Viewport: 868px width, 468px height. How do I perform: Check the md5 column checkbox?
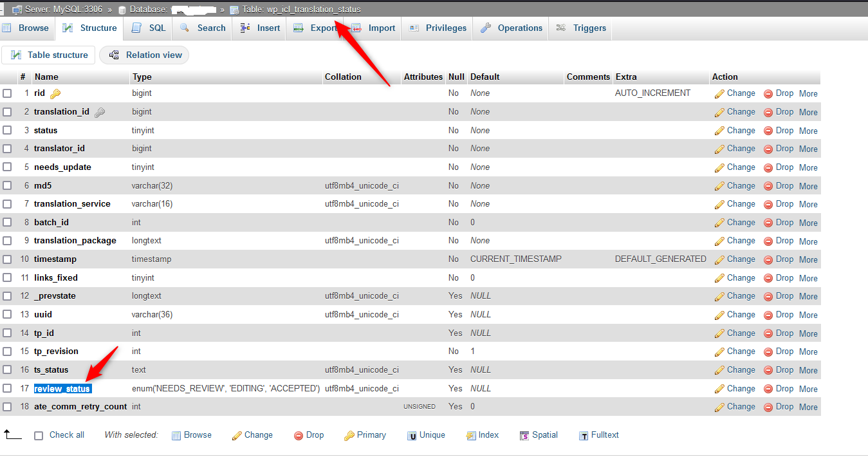(x=7, y=186)
